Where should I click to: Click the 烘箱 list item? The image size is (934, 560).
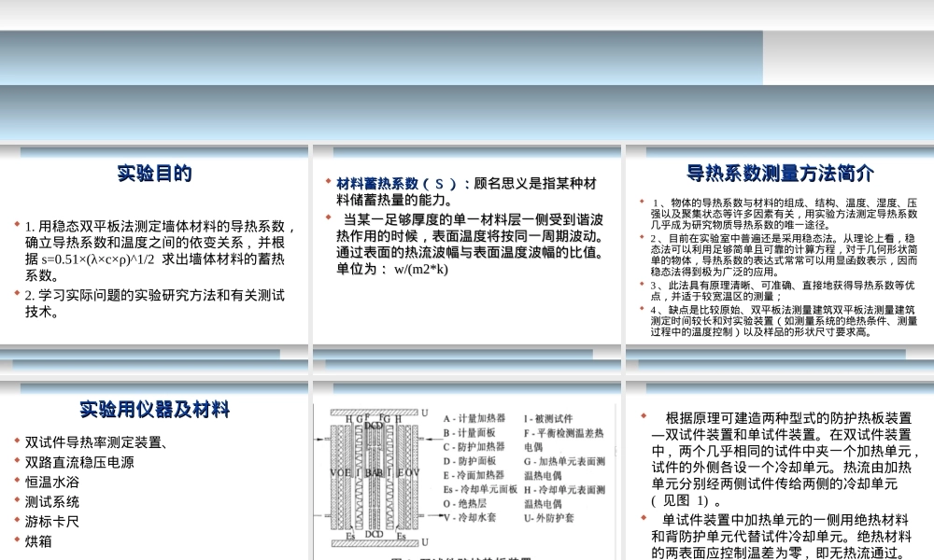38,541
